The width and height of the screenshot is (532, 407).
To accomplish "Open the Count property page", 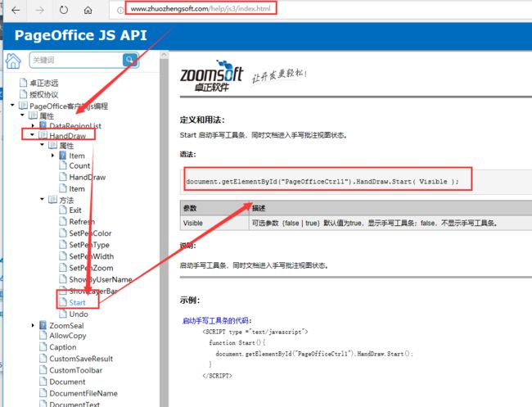I will [79, 165].
